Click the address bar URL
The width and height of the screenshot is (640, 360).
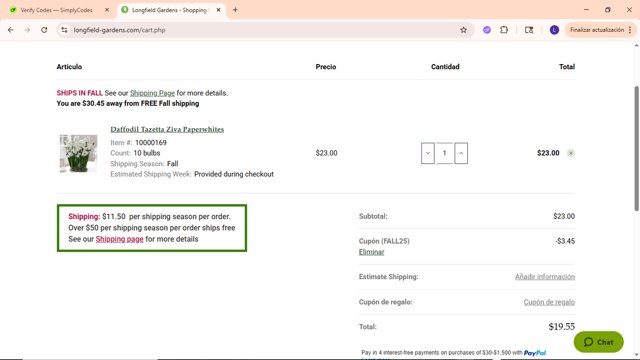tap(119, 30)
